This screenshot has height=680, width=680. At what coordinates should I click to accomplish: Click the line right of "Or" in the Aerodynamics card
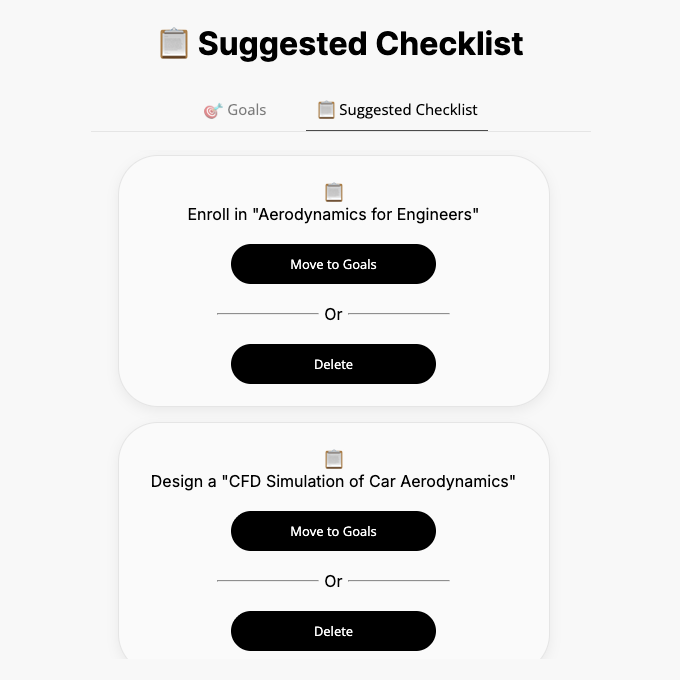[x=399, y=314]
